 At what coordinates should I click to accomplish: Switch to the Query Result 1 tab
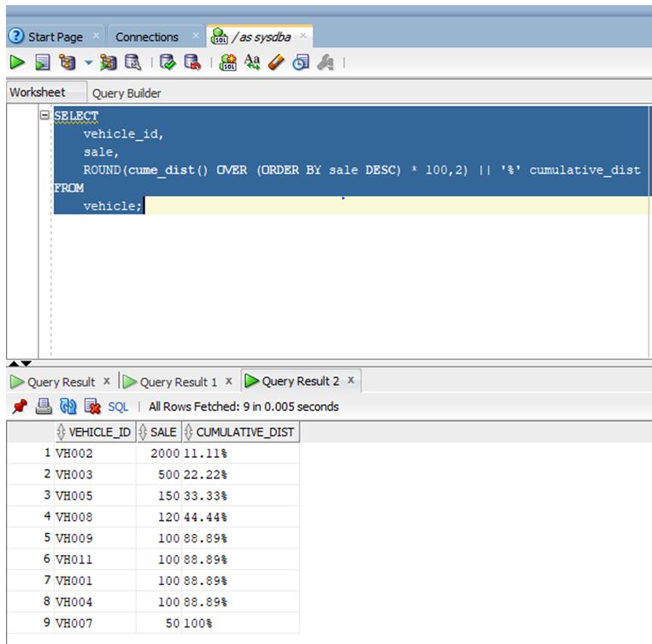point(179,382)
